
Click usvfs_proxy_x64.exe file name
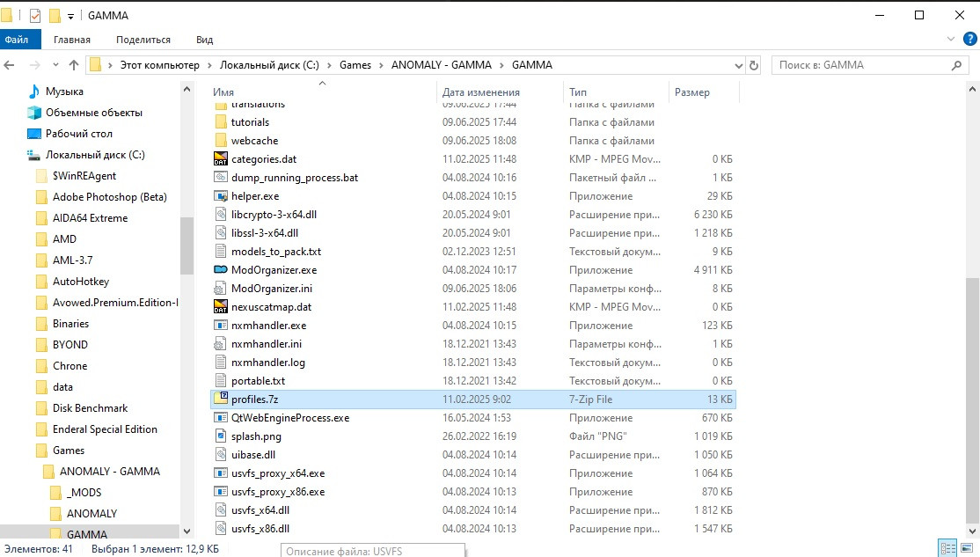[278, 473]
